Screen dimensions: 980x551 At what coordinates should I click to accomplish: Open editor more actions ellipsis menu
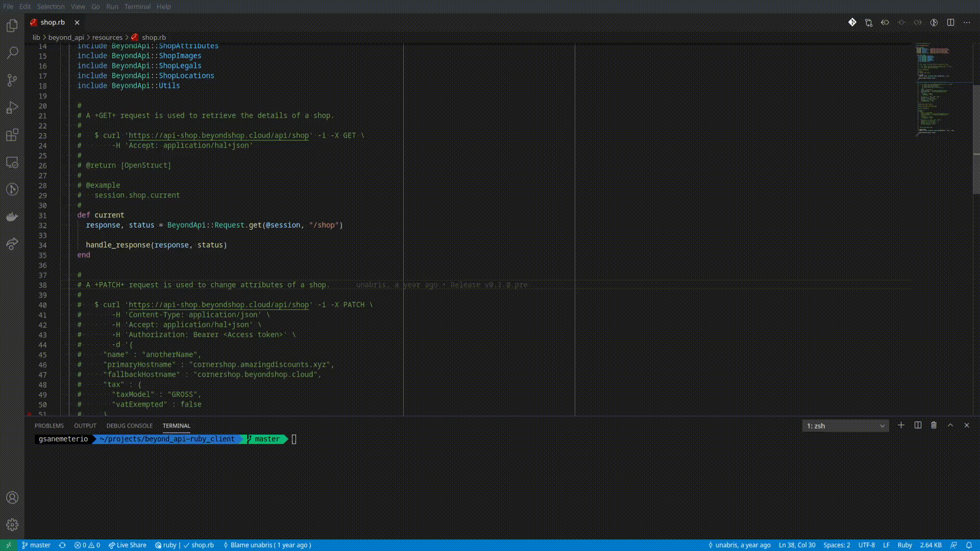point(967,22)
